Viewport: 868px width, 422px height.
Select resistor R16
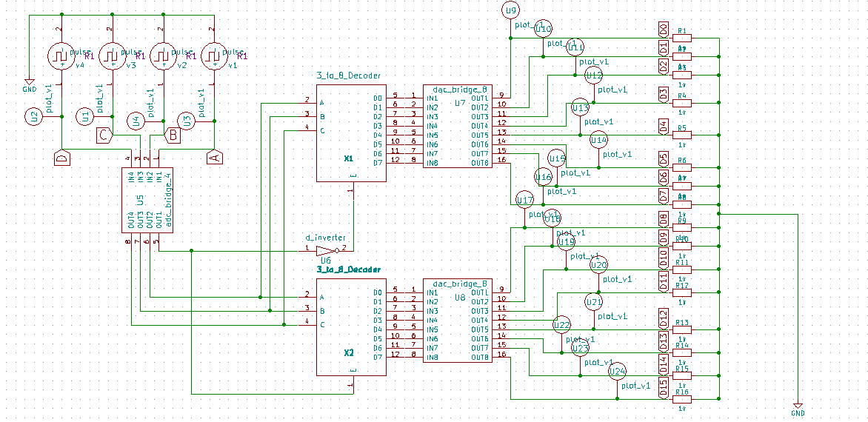(x=681, y=399)
